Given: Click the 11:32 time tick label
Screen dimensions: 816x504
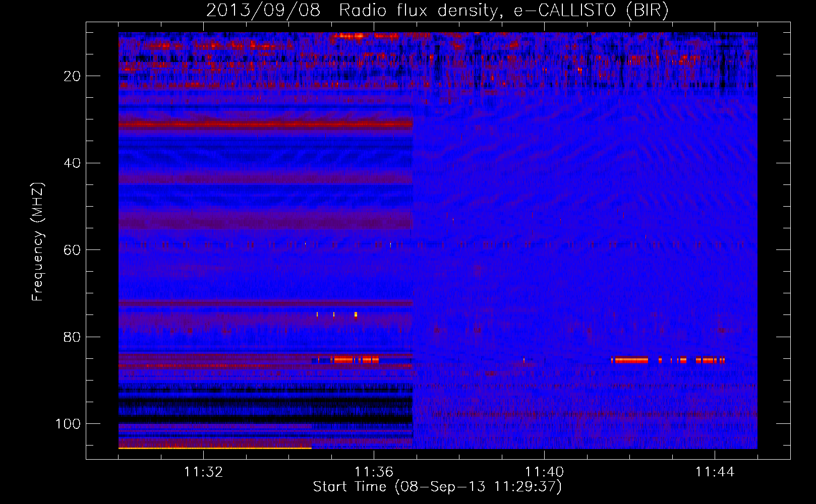Looking at the screenshot, I should pos(204,472).
